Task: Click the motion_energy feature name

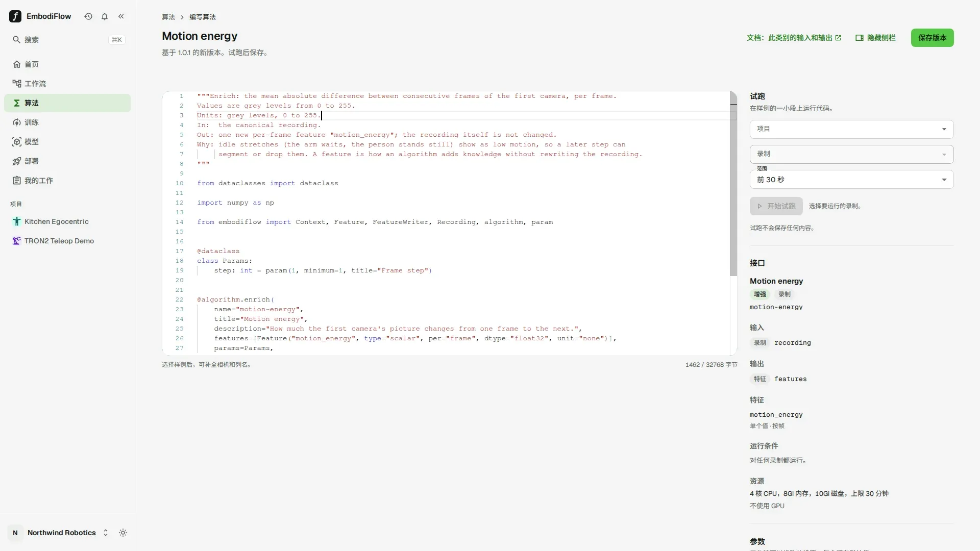Action: [x=776, y=415]
